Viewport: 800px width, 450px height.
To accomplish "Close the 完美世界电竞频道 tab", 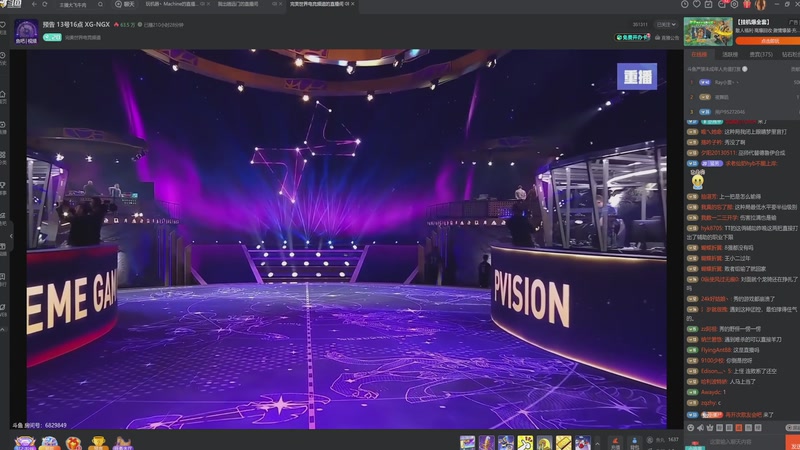I will click(x=353, y=4).
